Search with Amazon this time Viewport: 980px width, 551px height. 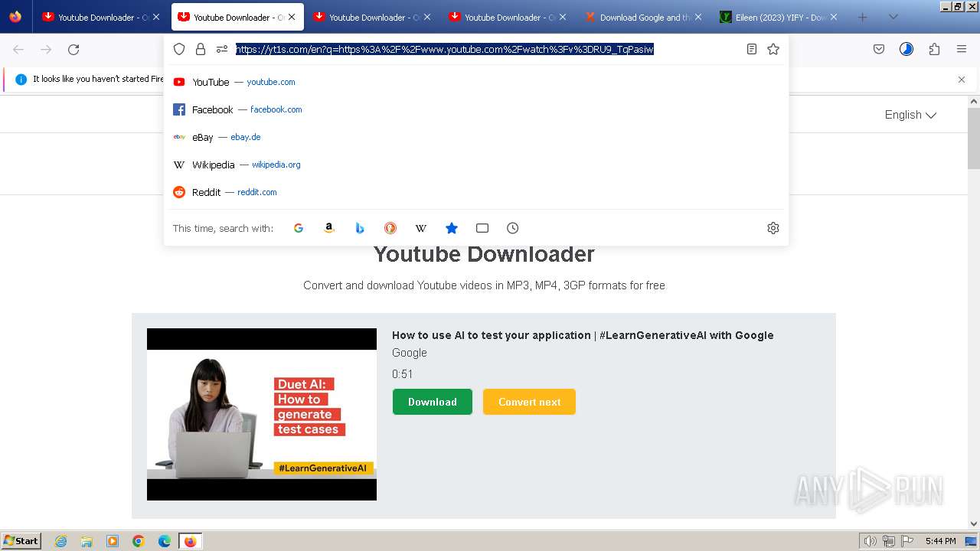pos(329,228)
